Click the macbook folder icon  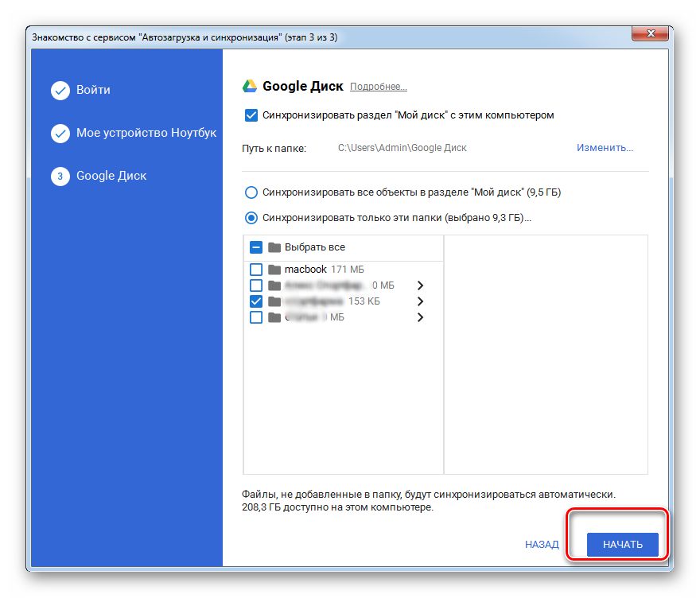tap(274, 270)
